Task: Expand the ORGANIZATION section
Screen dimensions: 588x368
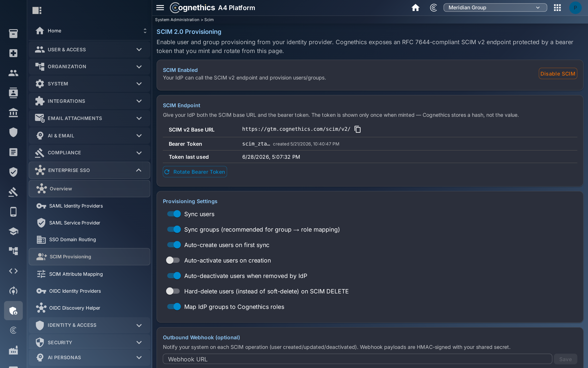Action: pyautogui.click(x=89, y=66)
